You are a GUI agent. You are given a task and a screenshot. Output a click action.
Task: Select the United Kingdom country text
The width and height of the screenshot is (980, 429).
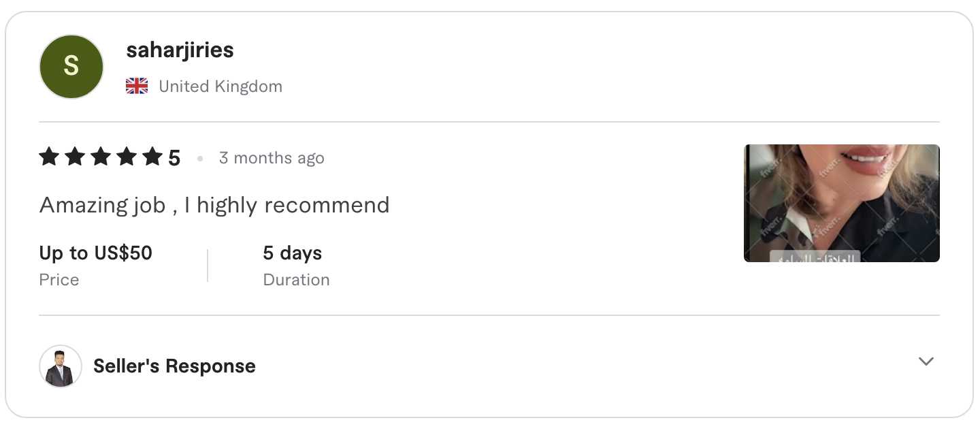pos(220,86)
